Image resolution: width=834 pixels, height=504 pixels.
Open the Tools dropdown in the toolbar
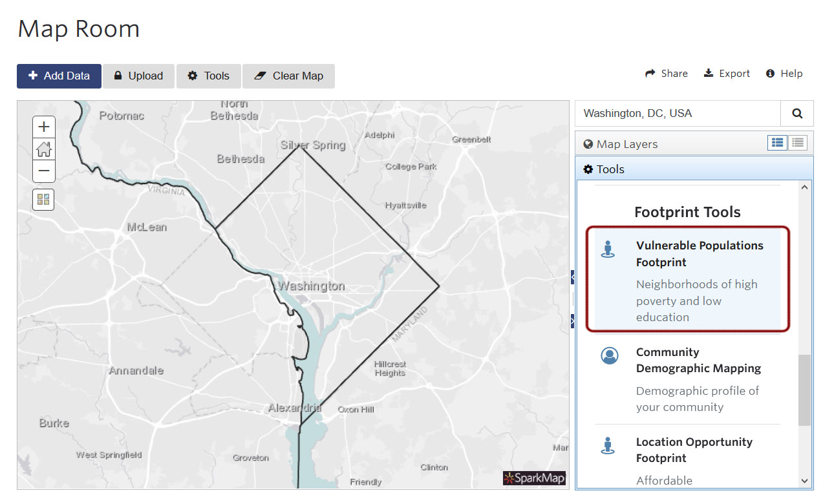(208, 76)
